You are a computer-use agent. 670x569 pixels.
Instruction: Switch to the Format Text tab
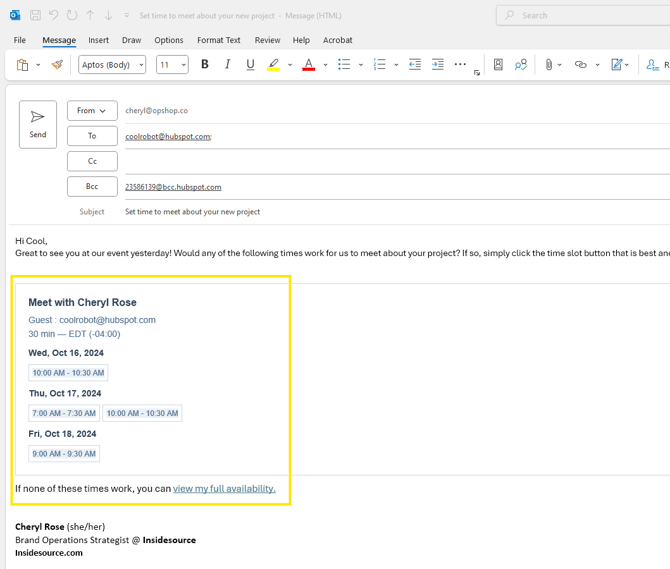(x=218, y=40)
